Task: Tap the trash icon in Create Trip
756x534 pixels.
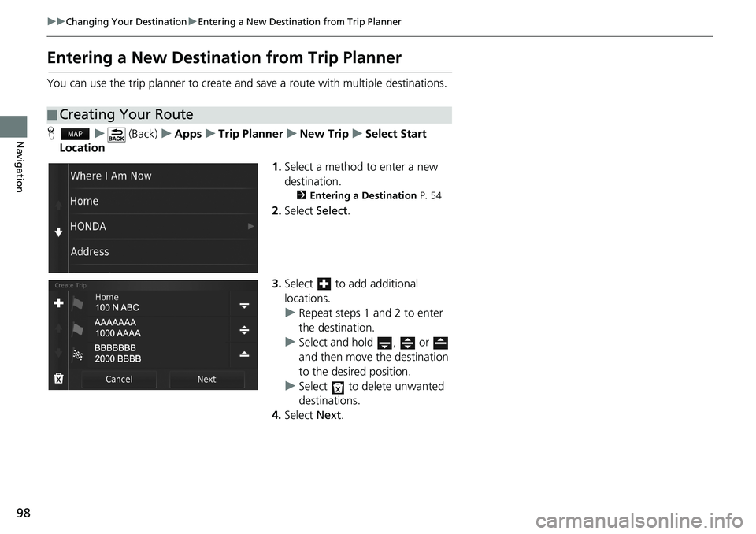Action: (58, 378)
